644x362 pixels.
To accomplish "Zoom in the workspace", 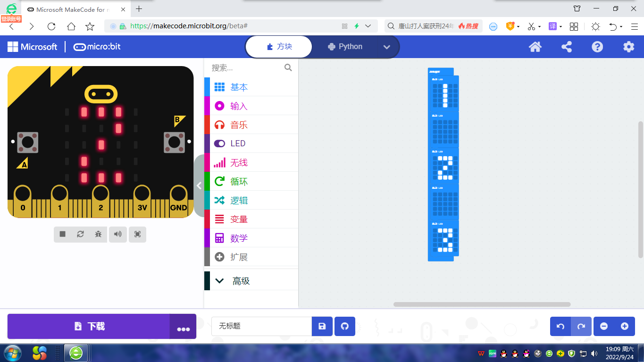I will [625, 326].
